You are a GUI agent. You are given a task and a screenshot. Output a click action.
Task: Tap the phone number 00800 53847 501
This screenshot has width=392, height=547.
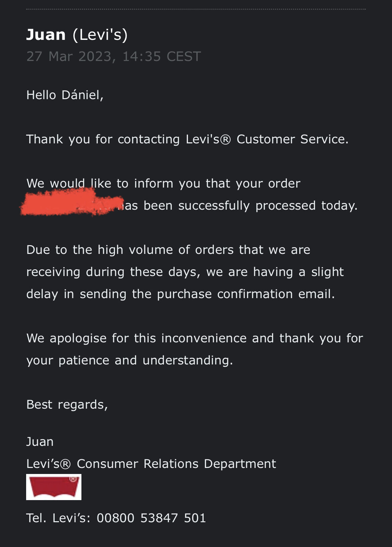[151, 518]
